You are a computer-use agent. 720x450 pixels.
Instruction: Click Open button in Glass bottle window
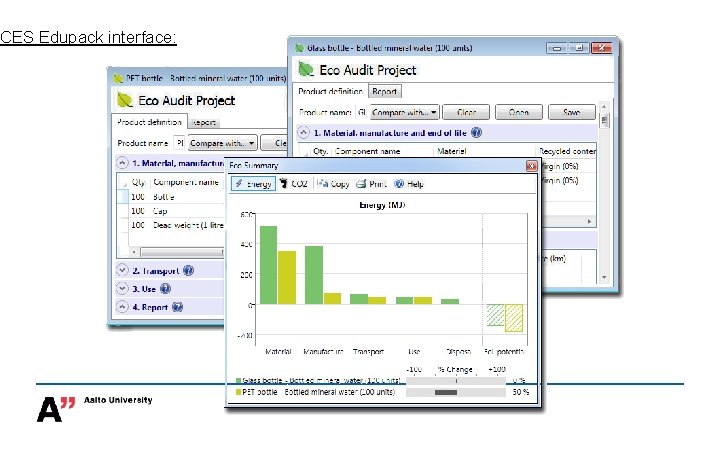519,112
